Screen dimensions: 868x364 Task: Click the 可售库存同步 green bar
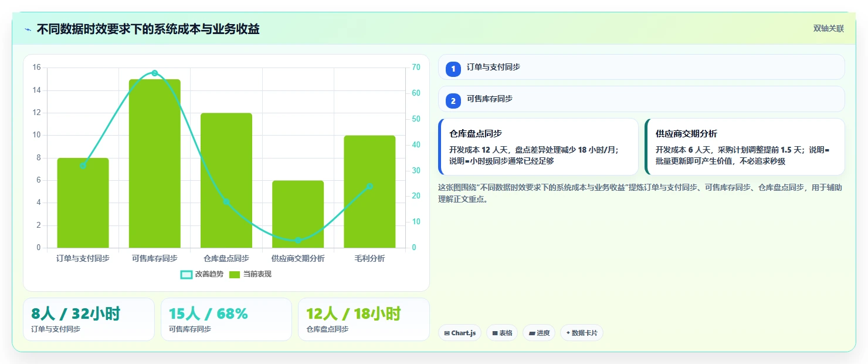(x=155, y=163)
